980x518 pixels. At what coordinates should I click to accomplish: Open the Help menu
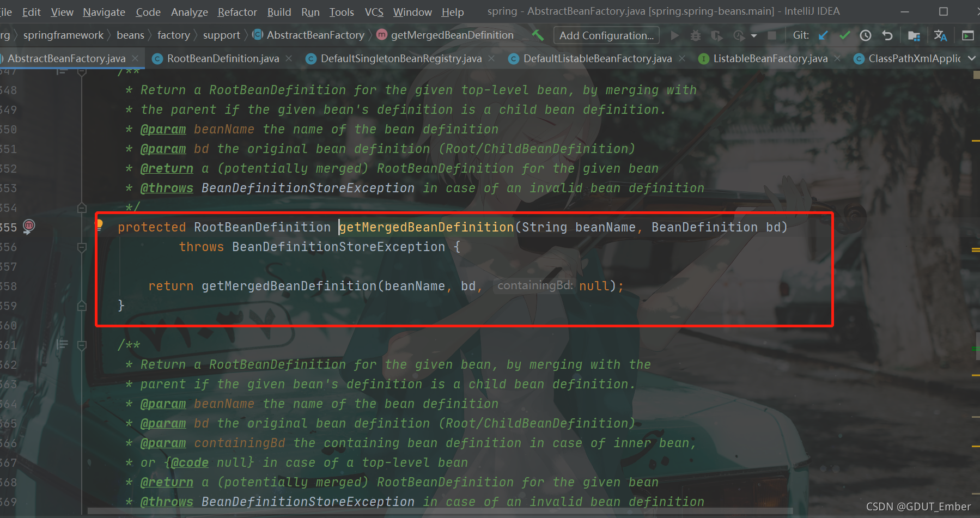453,12
